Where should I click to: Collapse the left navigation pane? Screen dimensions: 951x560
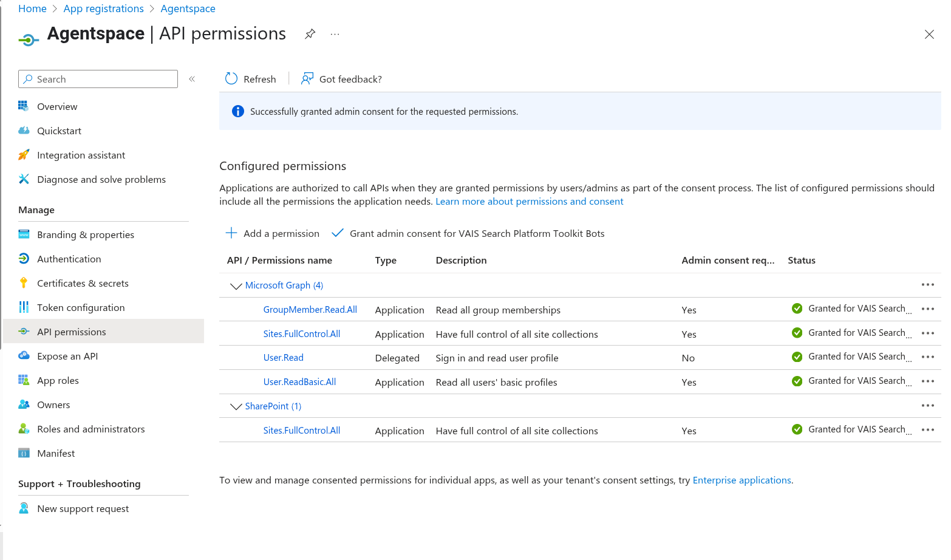click(192, 78)
